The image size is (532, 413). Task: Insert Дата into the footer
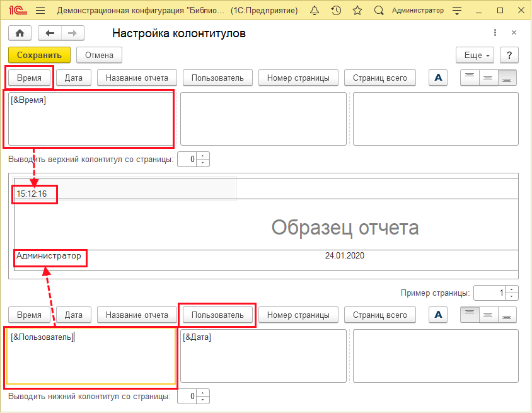tap(74, 315)
